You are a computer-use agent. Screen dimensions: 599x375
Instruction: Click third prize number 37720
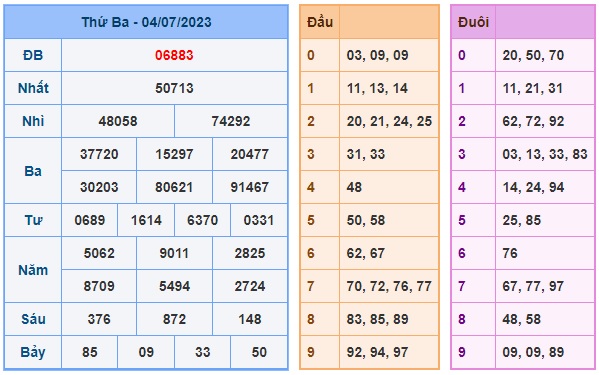click(99, 154)
